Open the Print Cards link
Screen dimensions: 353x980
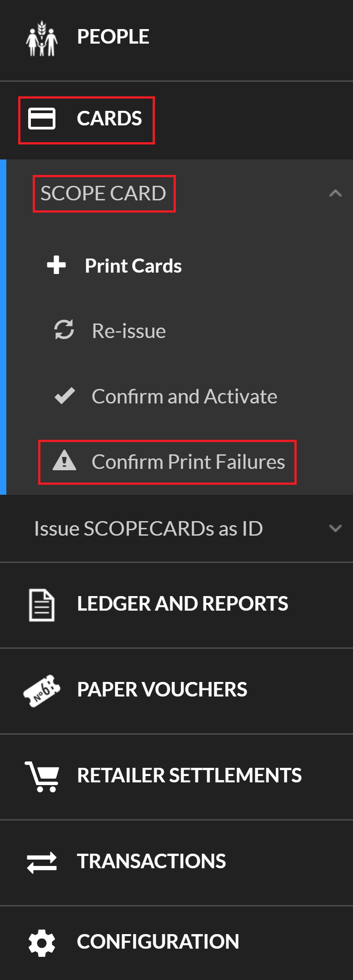click(133, 266)
